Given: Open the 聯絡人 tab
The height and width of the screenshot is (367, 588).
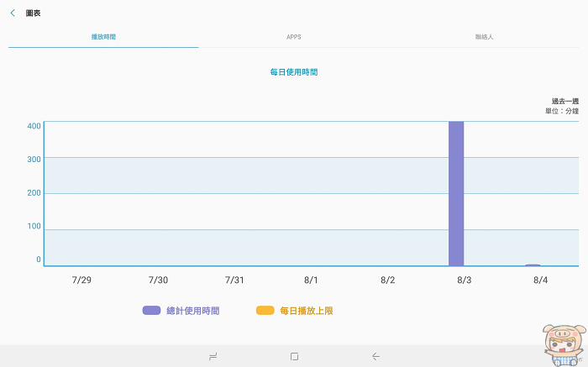Looking at the screenshot, I should coord(484,37).
